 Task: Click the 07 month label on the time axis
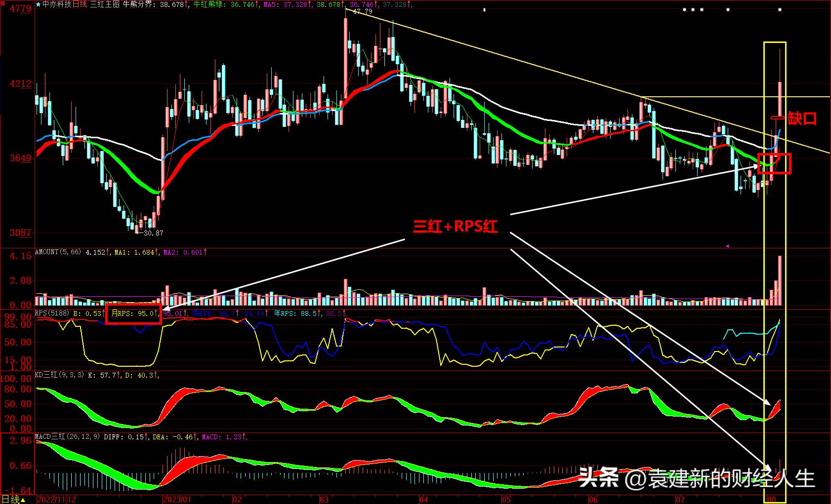point(681,500)
